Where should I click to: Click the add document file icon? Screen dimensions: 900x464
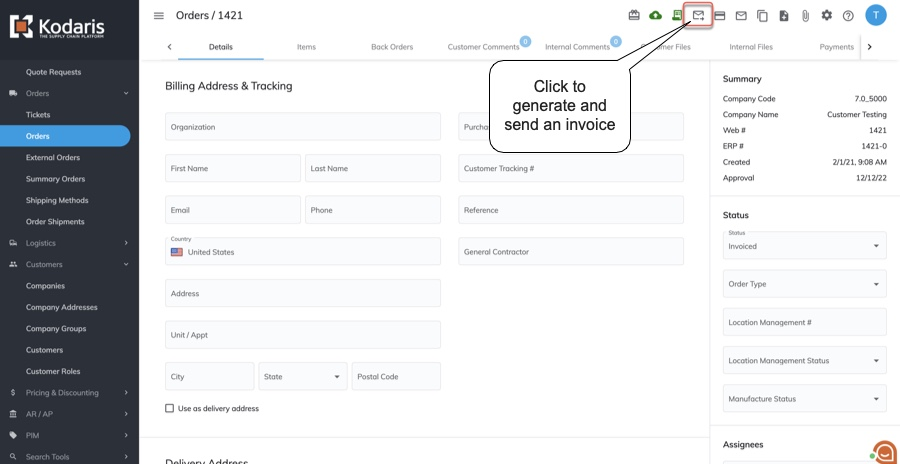783,16
